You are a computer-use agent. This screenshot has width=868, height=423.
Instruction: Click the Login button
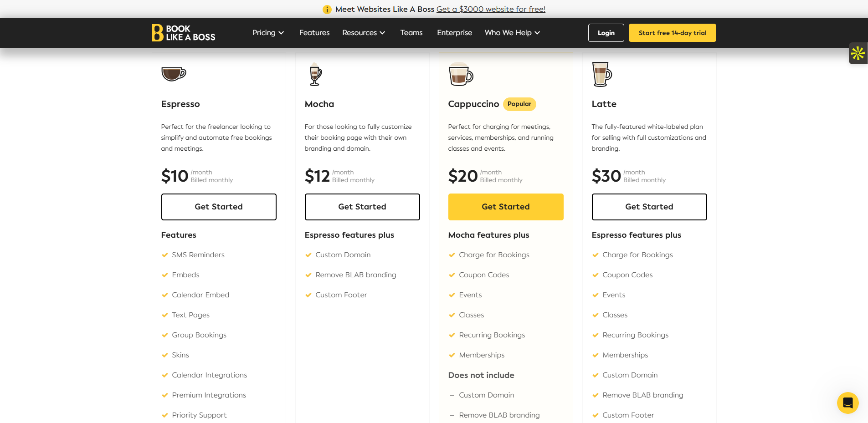(x=606, y=33)
